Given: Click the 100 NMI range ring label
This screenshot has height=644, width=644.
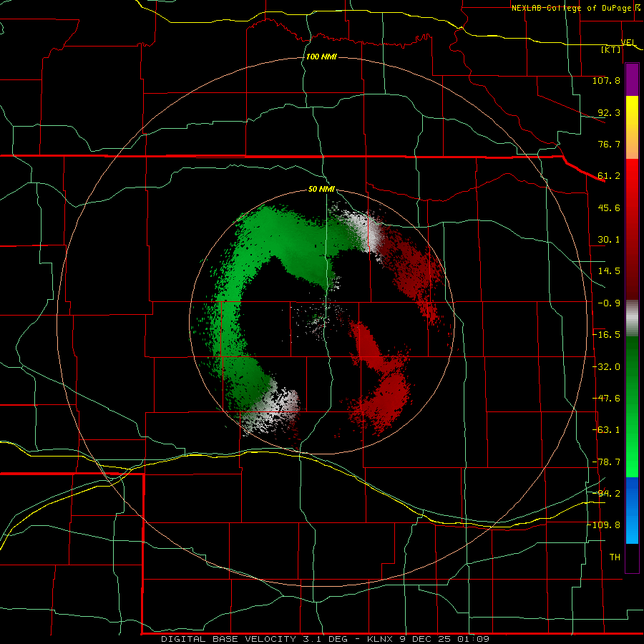Looking at the screenshot, I should [321, 57].
